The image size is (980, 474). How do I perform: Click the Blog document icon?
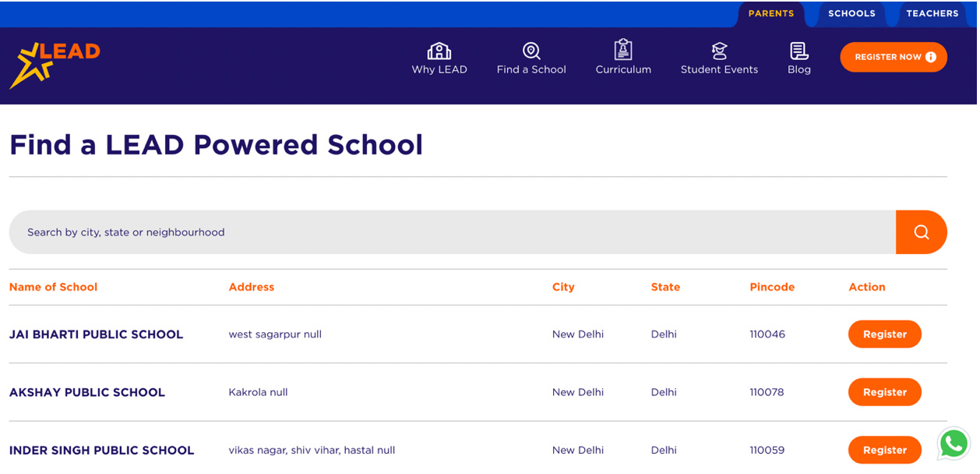pos(799,51)
